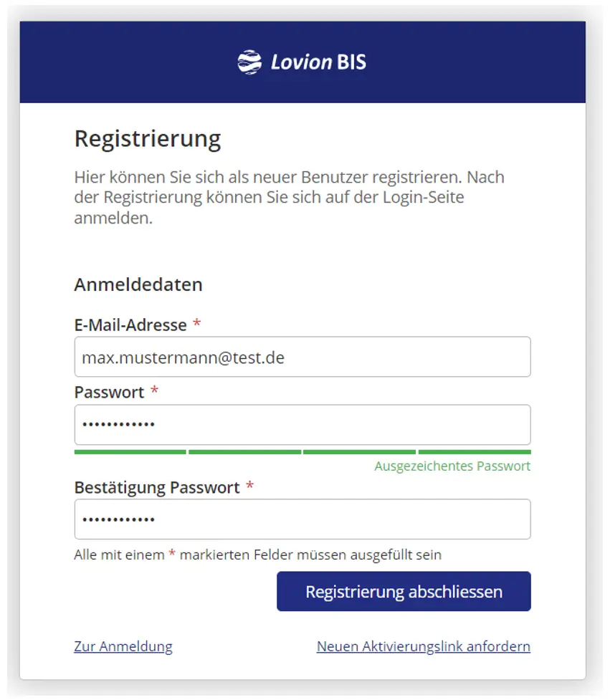Select the Passwort input field
Image resolution: width=610 pixels, height=700 pixels.
302,424
